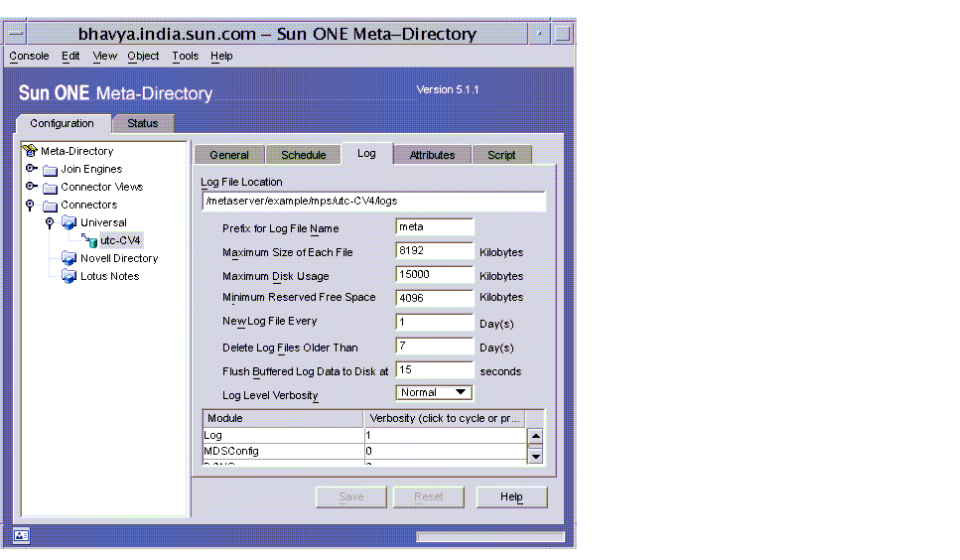Collapse the Connectors node

(30, 205)
